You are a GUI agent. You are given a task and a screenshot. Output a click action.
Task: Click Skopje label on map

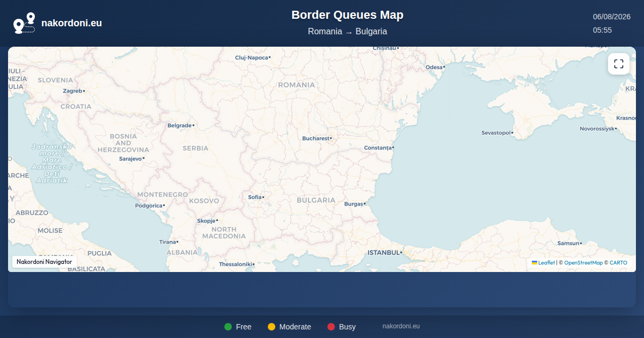click(206, 221)
